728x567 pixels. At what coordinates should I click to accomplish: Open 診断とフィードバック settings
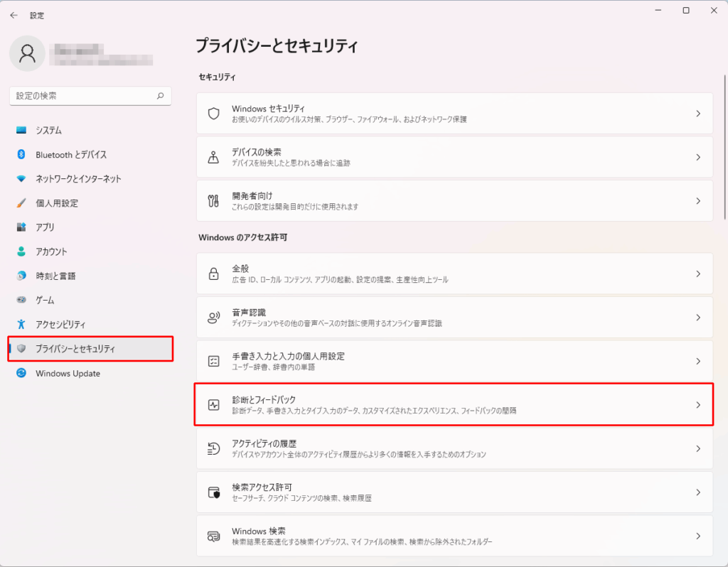click(x=454, y=405)
